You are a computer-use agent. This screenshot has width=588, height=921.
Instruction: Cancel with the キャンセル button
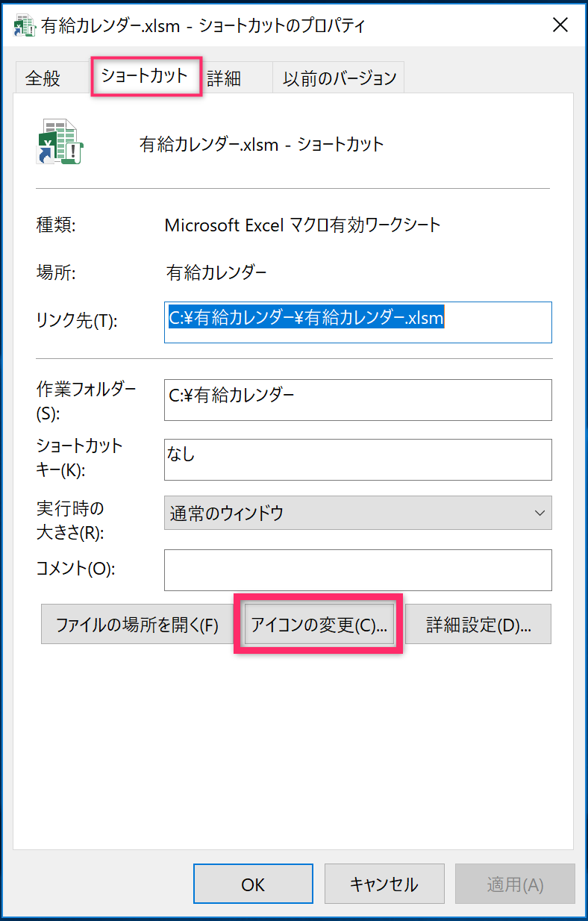coord(384,884)
